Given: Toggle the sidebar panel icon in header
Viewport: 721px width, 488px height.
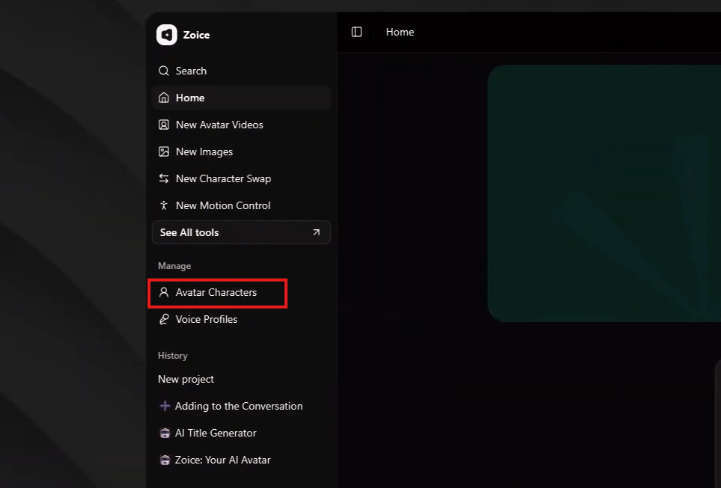Looking at the screenshot, I should (357, 32).
